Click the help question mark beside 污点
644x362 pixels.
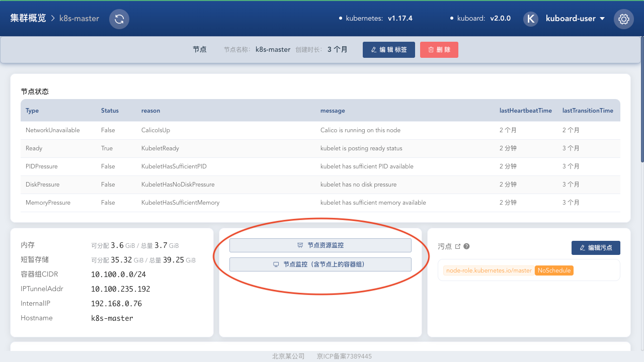pos(466,246)
